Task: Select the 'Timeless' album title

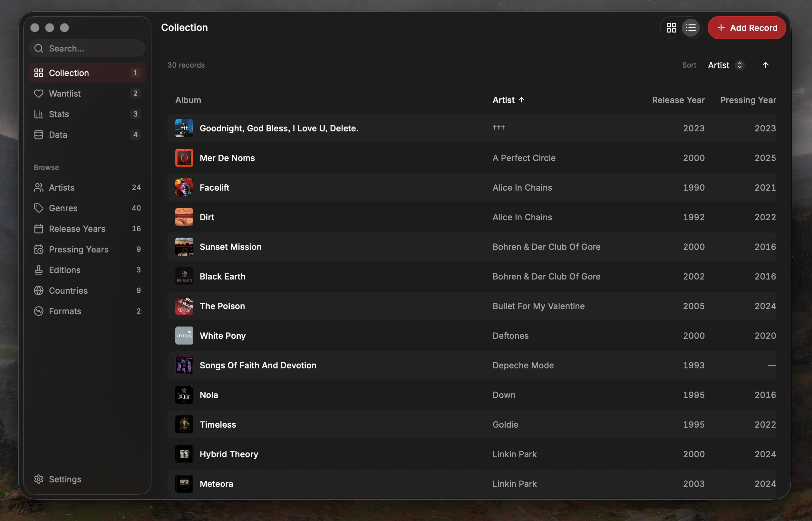Action: 217,425
